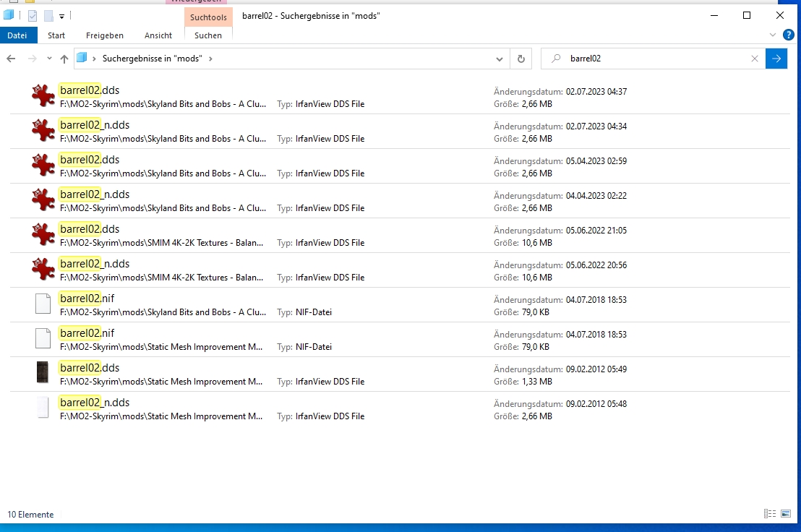Click the Explorer window icon in title bar
This screenshot has height=532, width=801.
(9, 15)
